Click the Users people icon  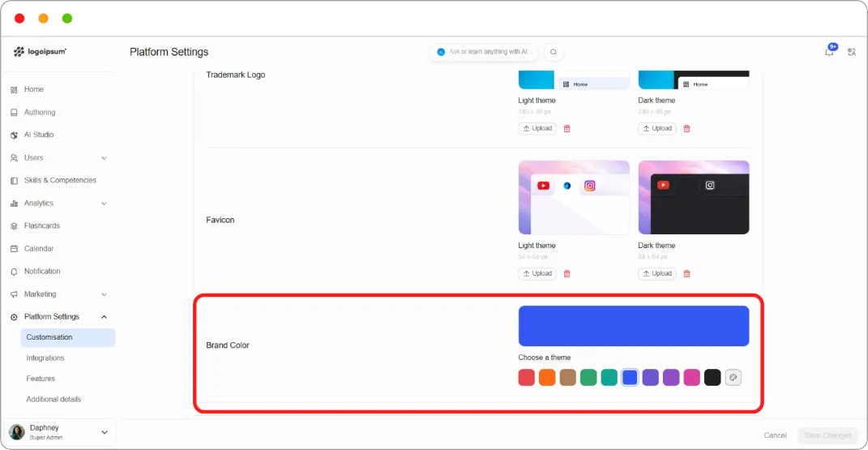coord(14,158)
